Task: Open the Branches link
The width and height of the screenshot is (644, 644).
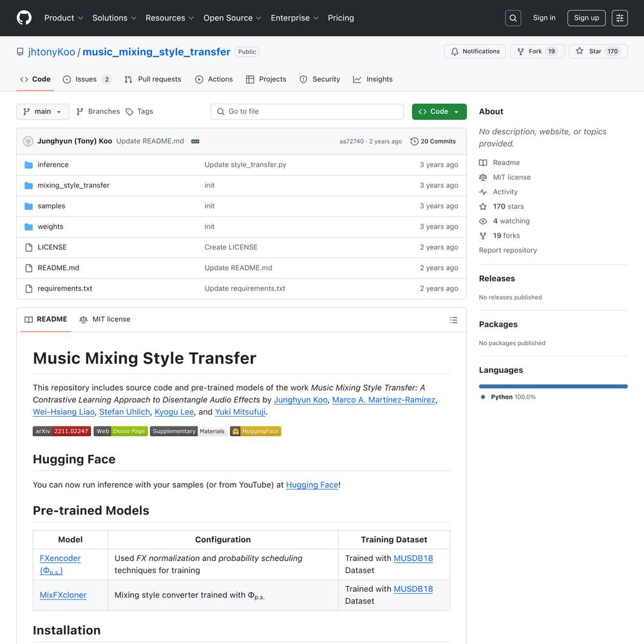Action: (x=98, y=111)
